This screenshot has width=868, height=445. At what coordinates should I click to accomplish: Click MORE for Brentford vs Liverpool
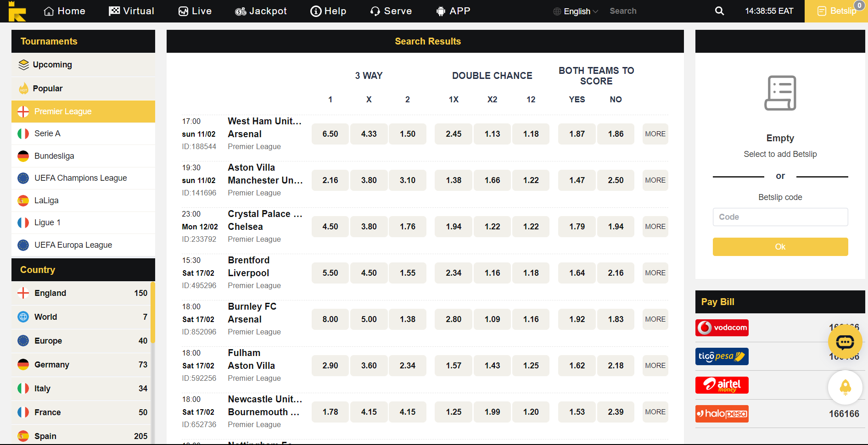tap(655, 273)
